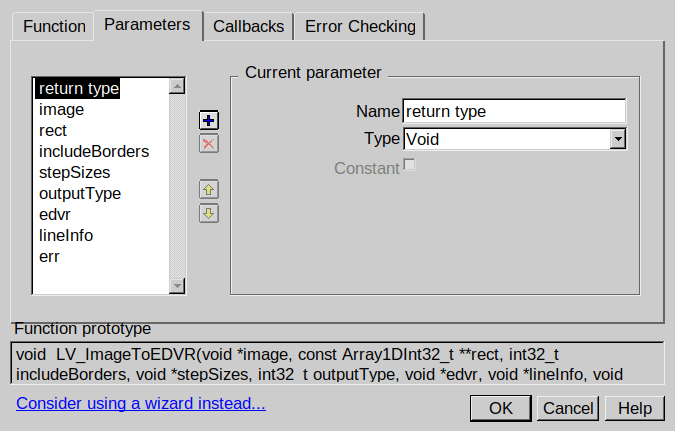Go to the Error Checking tab

(x=360, y=27)
